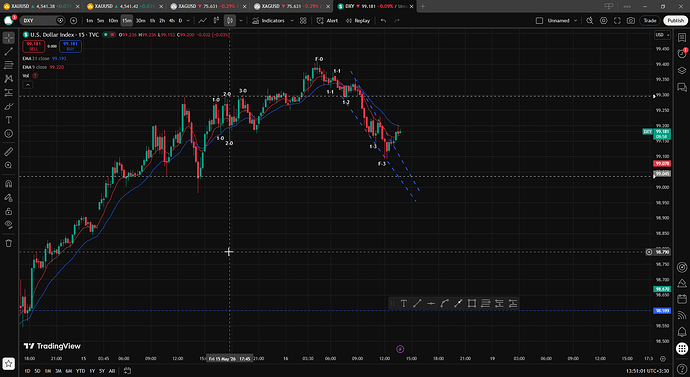
Task: Switch to 1m timeframe
Action: (89, 21)
